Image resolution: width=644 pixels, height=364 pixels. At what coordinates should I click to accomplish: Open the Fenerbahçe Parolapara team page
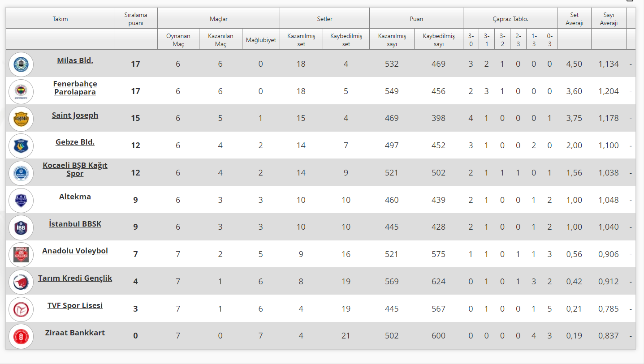75,88
